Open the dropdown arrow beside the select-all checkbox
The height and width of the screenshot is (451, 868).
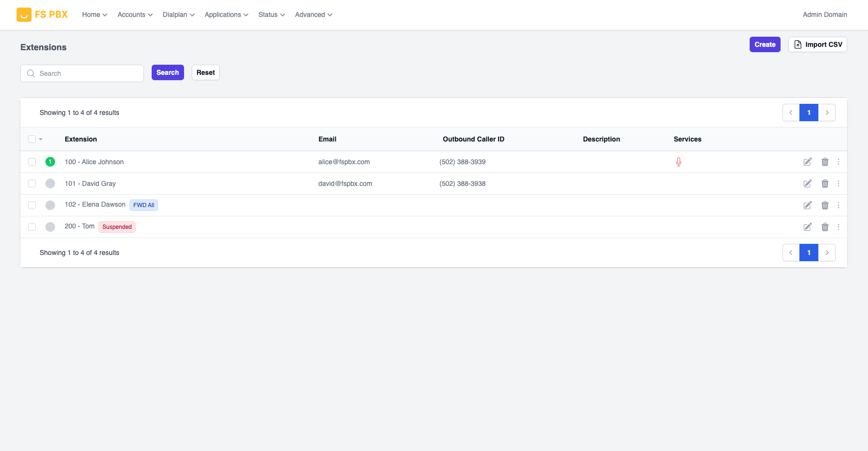coord(41,139)
